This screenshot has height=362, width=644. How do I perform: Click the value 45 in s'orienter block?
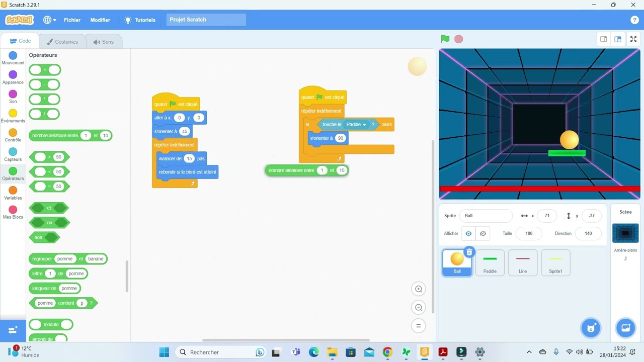pos(184,132)
